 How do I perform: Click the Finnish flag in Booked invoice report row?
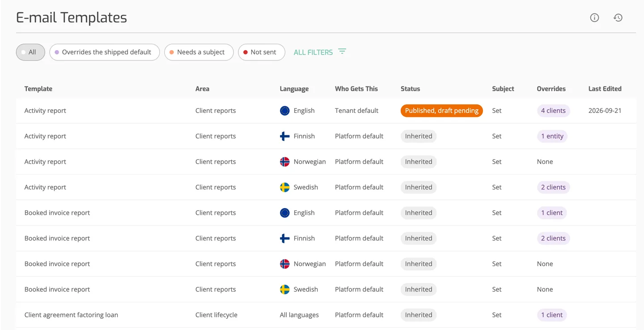285,238
